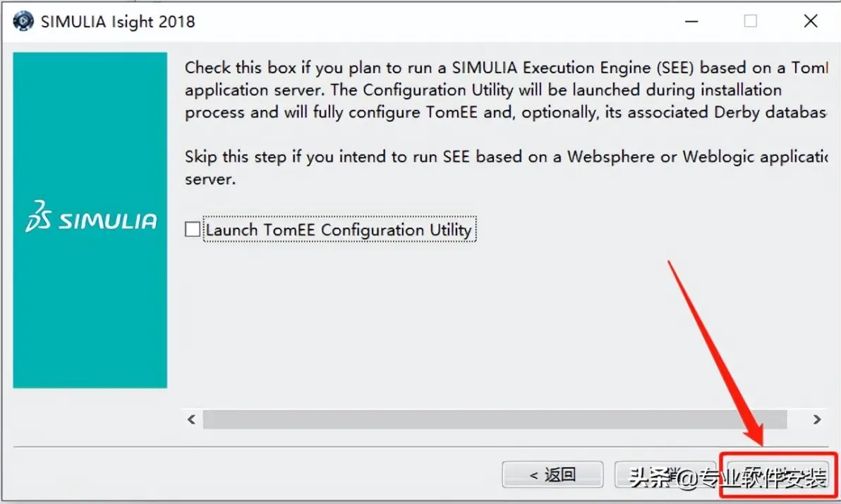Click the red-highlighted button at bottom right
This screenshot has width=841, height=504.
[x=778, y=474]
